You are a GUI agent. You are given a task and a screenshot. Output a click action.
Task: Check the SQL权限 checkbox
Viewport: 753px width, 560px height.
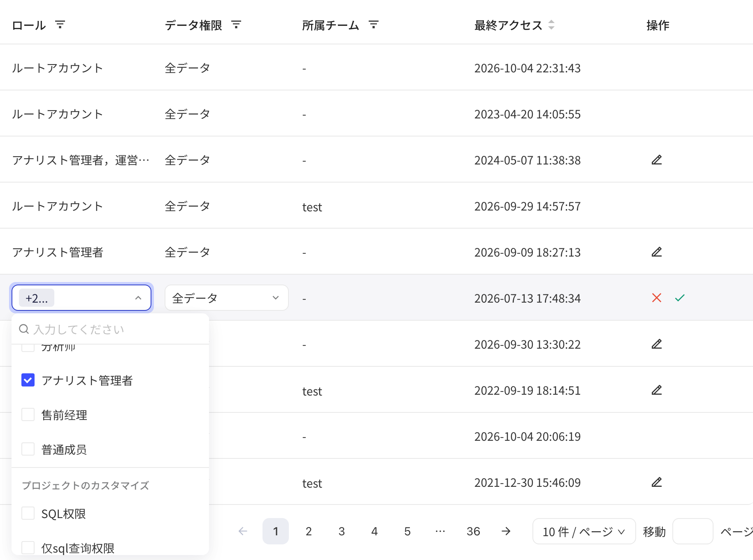pyautogui.click(x=28, y=513)
